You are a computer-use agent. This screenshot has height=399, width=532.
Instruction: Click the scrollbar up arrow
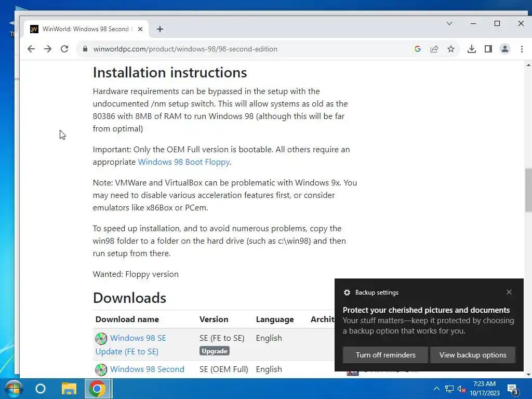pos(528,64)
